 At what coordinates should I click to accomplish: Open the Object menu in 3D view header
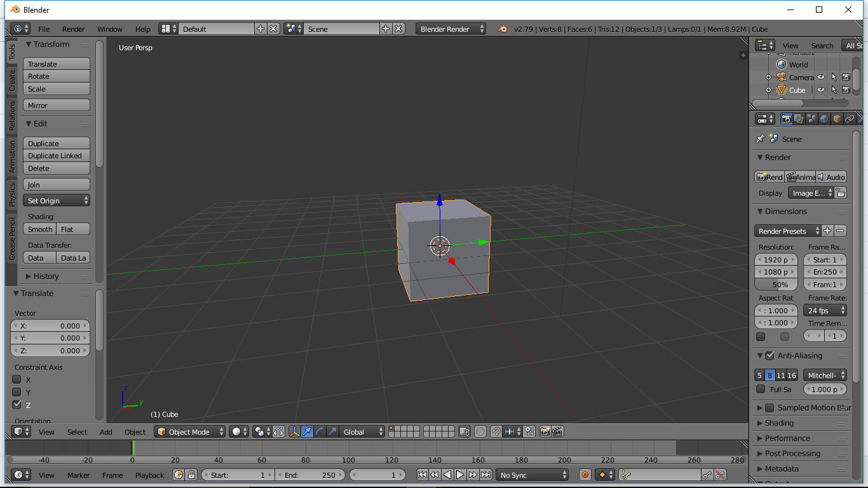click(135, 432)
